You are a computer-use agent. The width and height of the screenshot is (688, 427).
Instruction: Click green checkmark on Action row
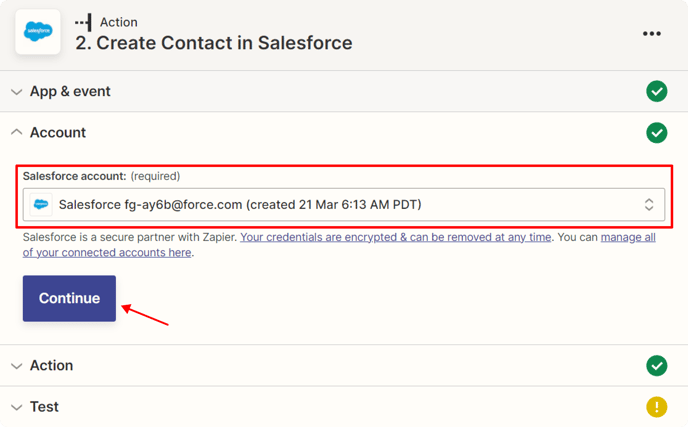(x=656, y=366)
